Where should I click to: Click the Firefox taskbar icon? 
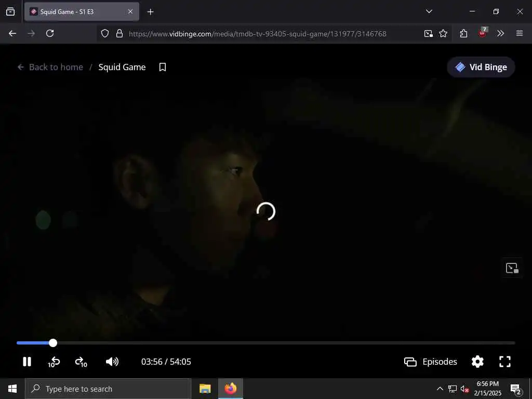[230, 389]
